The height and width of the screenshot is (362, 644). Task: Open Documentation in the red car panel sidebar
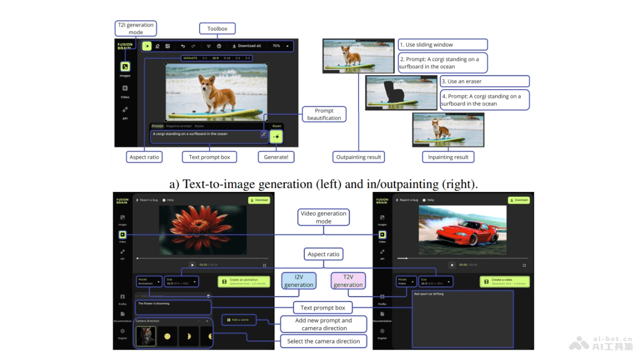click(x=382, y=316)
